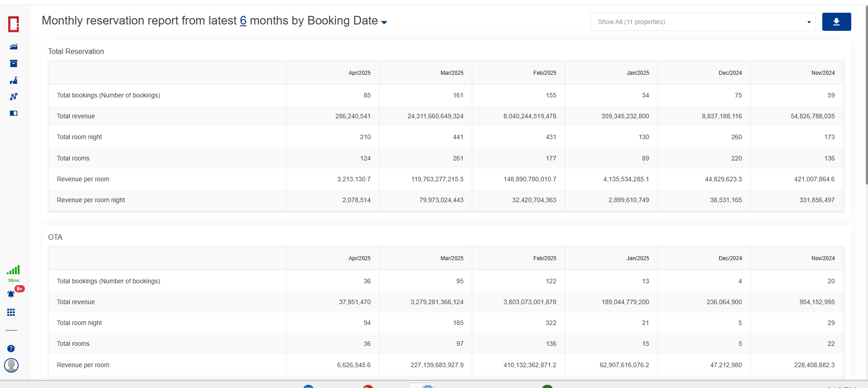Expand the Booking Date dropdown caret

coord(384,22)
